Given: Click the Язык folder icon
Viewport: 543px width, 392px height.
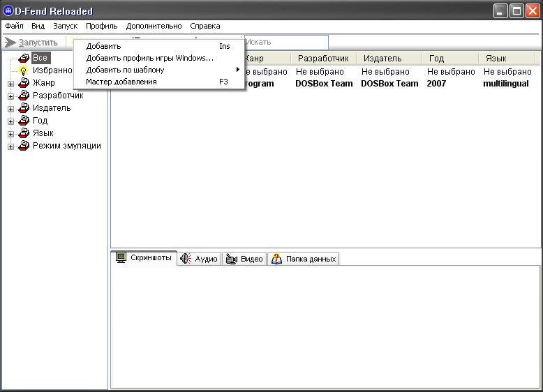Looking at the screenshot, I should pos(24,133).
